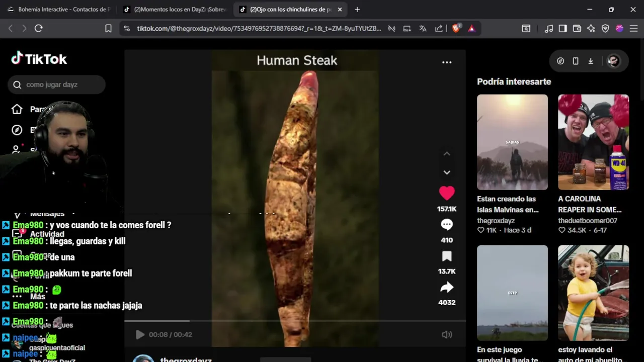Open the comments speech bubble icon
Image resolution: width=644 pixels, height=362 pixels.
447,225
